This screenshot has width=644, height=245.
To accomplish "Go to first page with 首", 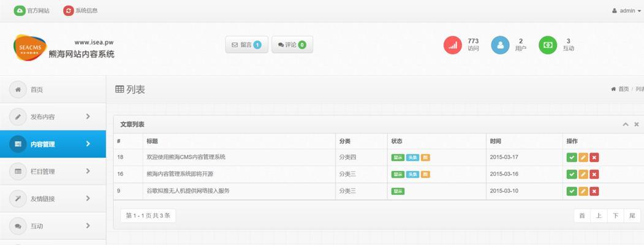I will (x=582, y=216).
